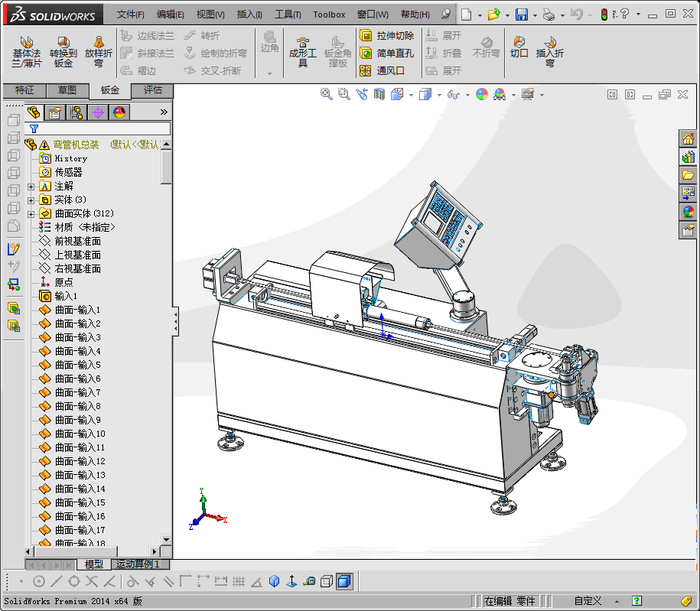Select the History tree item
This screenshot has height=611, width=700.
(70, 158)
